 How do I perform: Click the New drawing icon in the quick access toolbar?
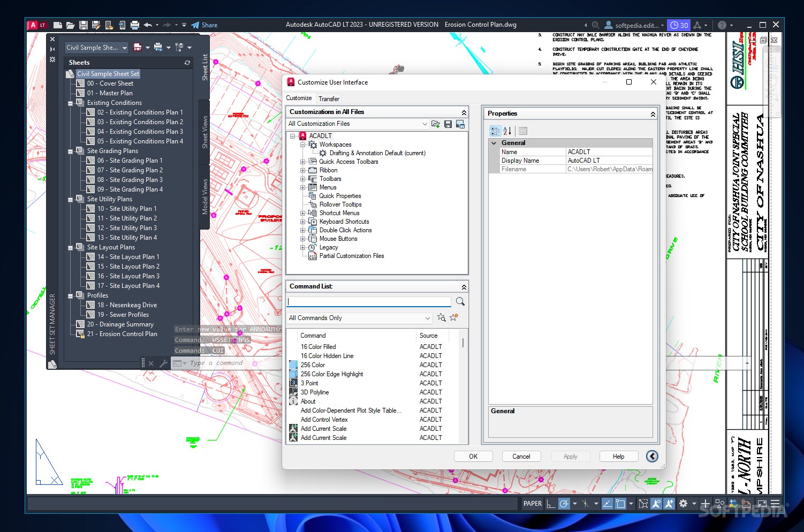pyautogui.click(x=58, y=25)
